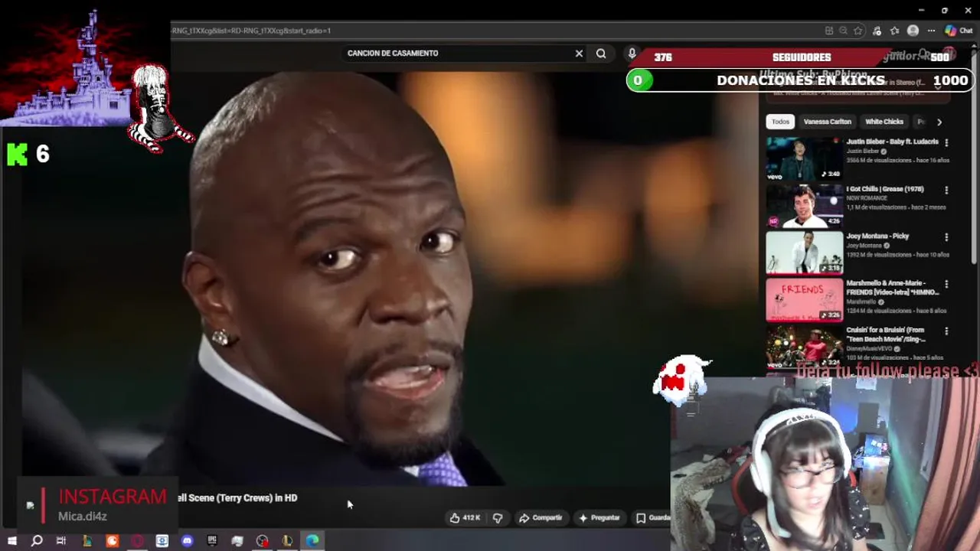Click title Justin Bieber - Baby ft. Ludacris
Viewport: 980px width, 551px height.
pos(892,142)
